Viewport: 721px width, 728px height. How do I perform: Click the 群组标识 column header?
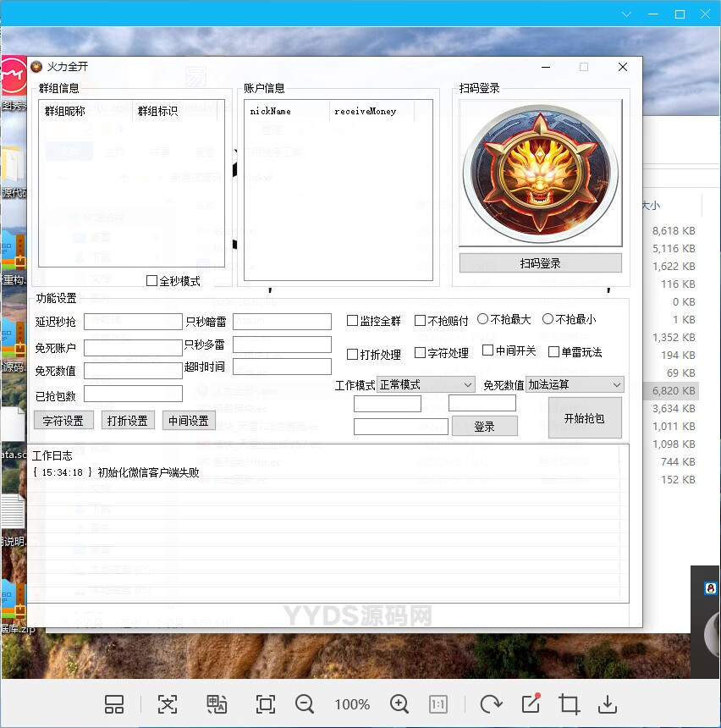point(174,111)
